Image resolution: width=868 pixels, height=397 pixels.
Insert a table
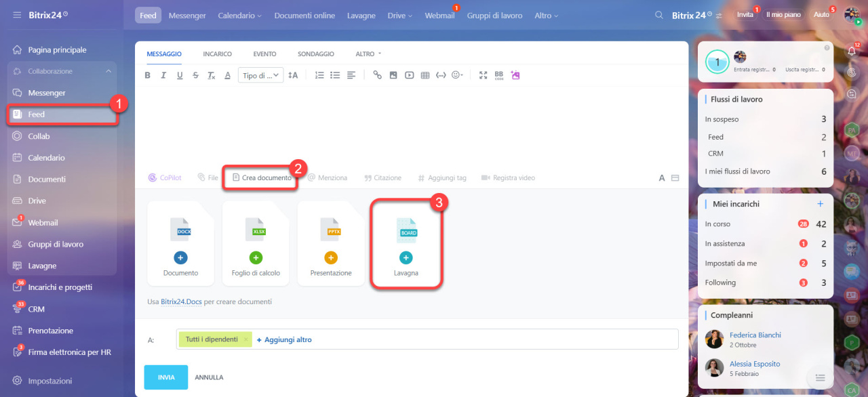[x=425, y=75]
